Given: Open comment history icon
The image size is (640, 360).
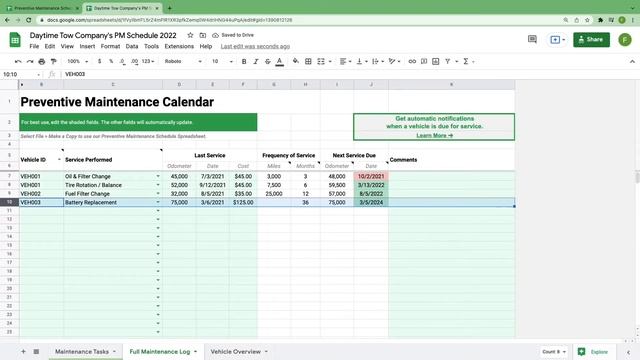Looking at the screenshot, I should tap(532, 39).
